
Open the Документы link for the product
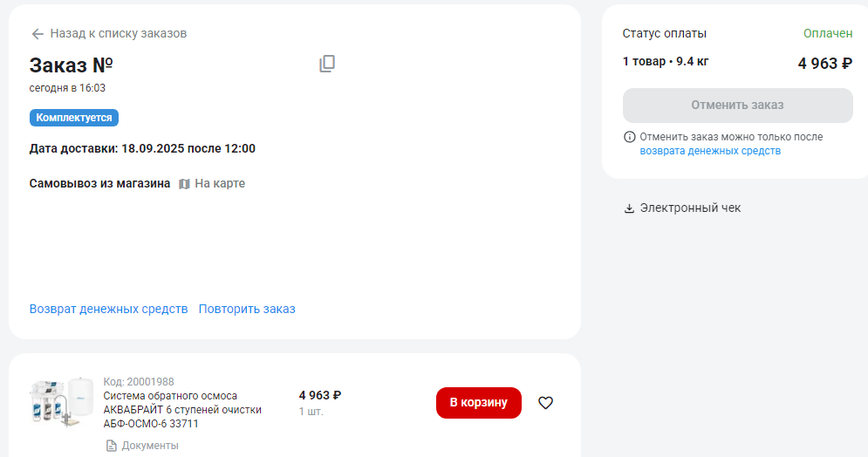pos(150,446)
